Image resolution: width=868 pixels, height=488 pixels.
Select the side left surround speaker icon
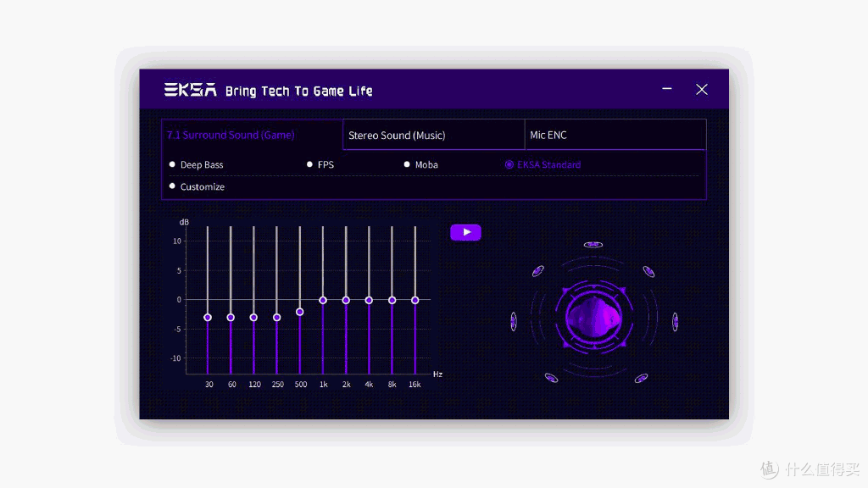coord(514,321)
